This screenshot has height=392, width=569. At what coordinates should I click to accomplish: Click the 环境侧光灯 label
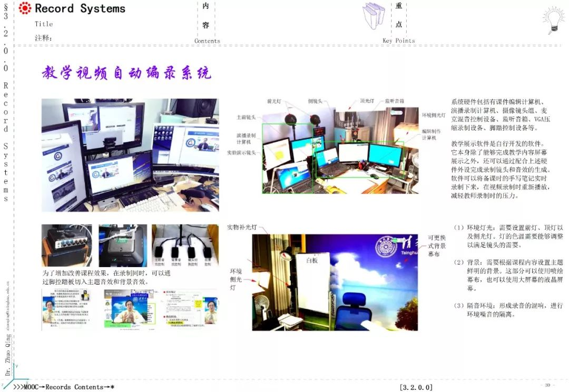[x=434, y=115]
